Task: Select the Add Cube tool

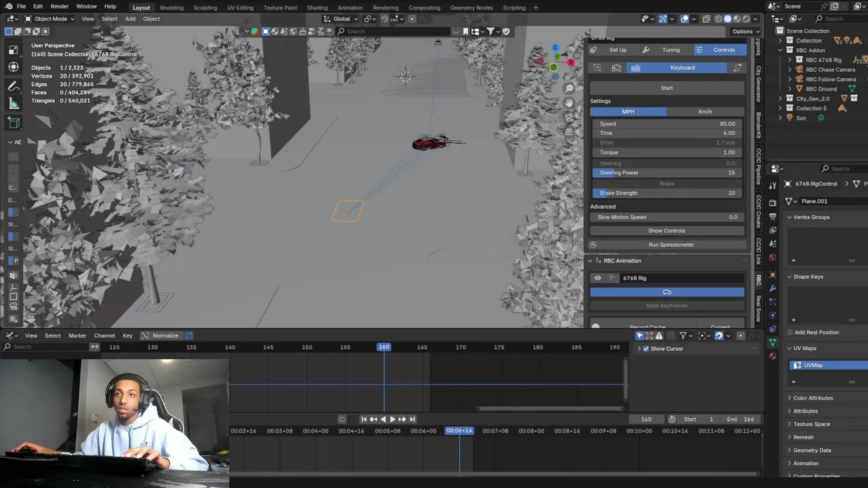Action: pyautogui.click(x=14, y=123)
